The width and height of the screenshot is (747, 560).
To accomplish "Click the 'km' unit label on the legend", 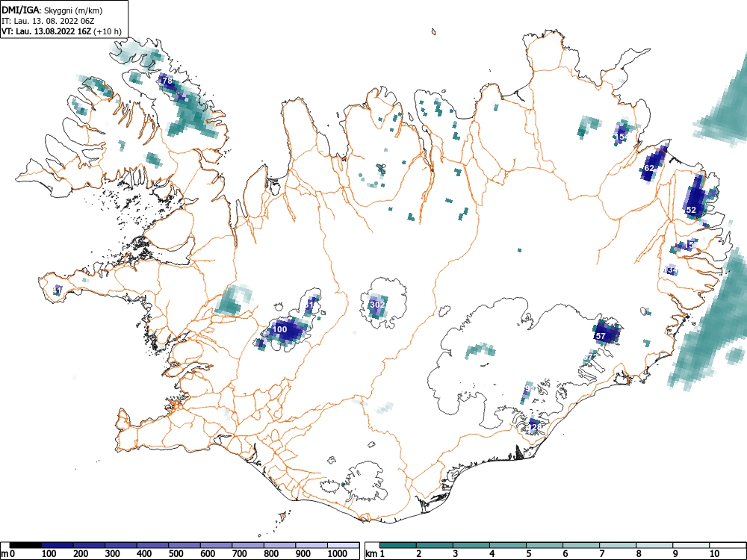I will (372, 554).
